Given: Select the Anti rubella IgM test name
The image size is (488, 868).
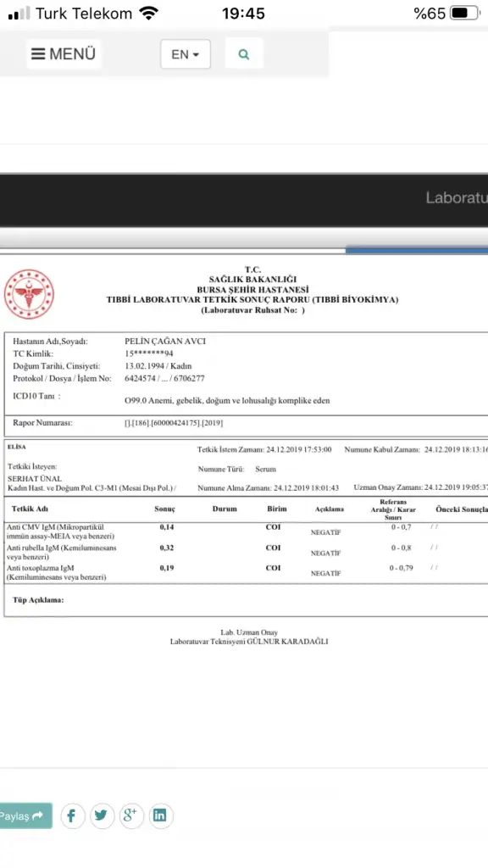Looking at the screenshot, I should [x=61, y=553].
